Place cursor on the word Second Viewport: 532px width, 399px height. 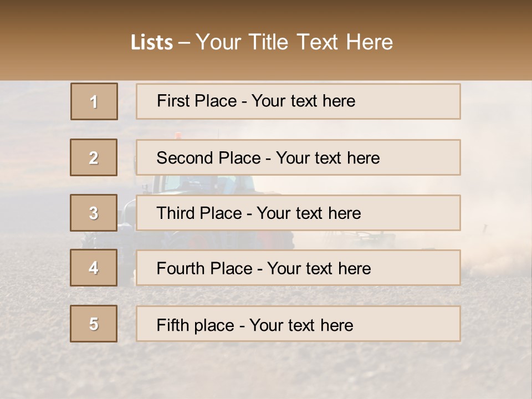pos(186,157)
